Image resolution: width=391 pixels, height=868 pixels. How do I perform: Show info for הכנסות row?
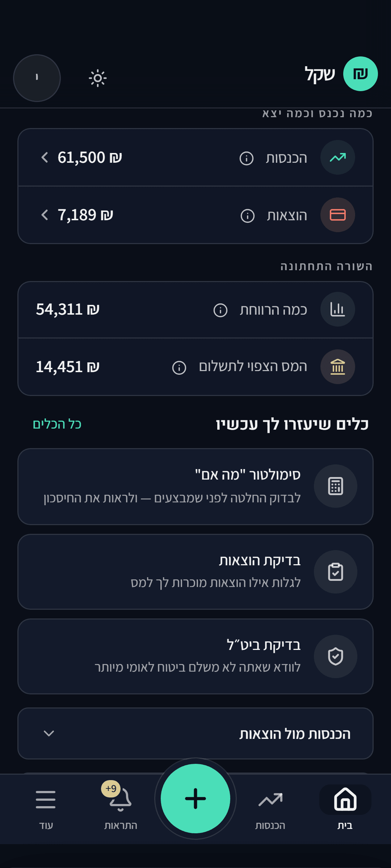[x=247, y=158]
